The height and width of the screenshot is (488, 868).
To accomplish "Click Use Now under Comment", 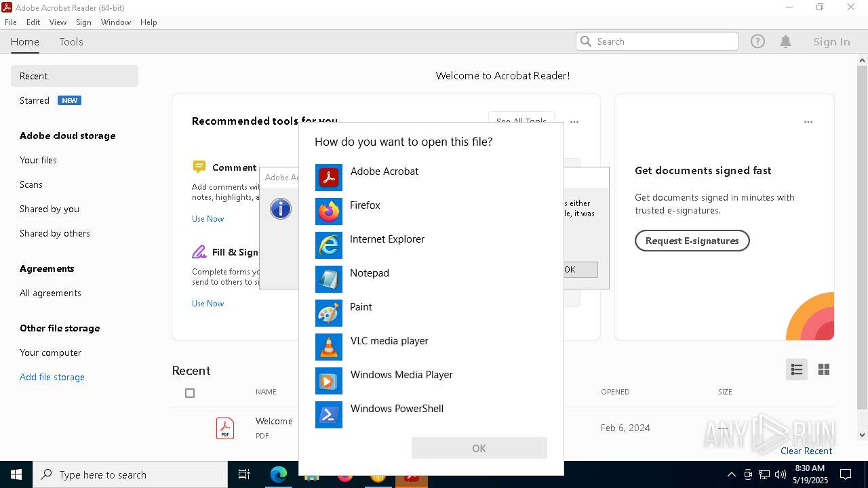I will (208, 219).
